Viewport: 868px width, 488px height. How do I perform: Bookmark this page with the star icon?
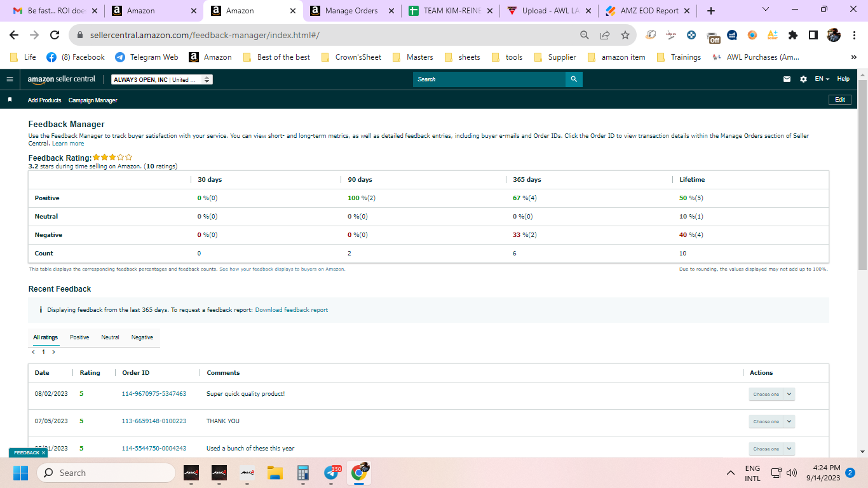[x=625, y=35]
